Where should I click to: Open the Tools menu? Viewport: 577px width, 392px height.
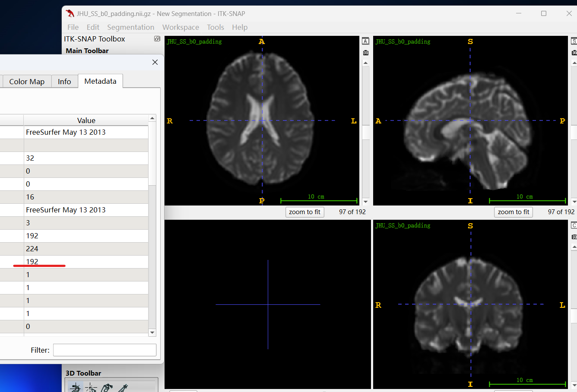click(216, 27)
